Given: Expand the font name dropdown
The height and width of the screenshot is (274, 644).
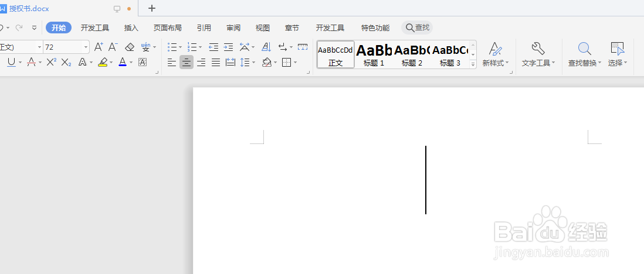Looking at the screenshot, I should pos(39,47).
